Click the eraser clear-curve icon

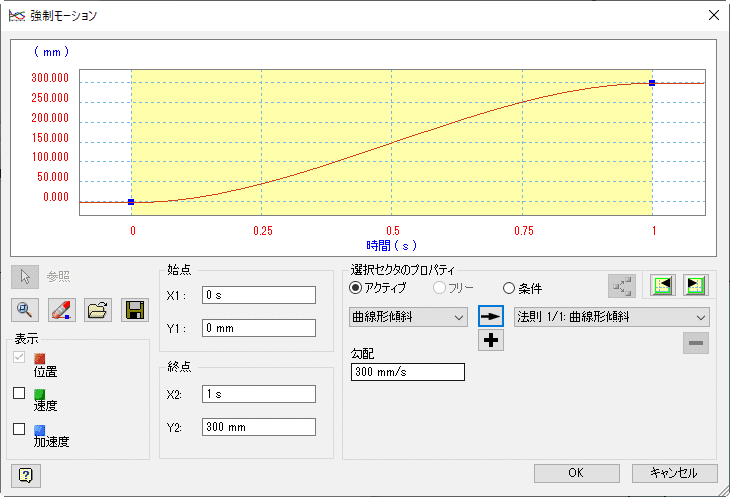click(62, 310)
